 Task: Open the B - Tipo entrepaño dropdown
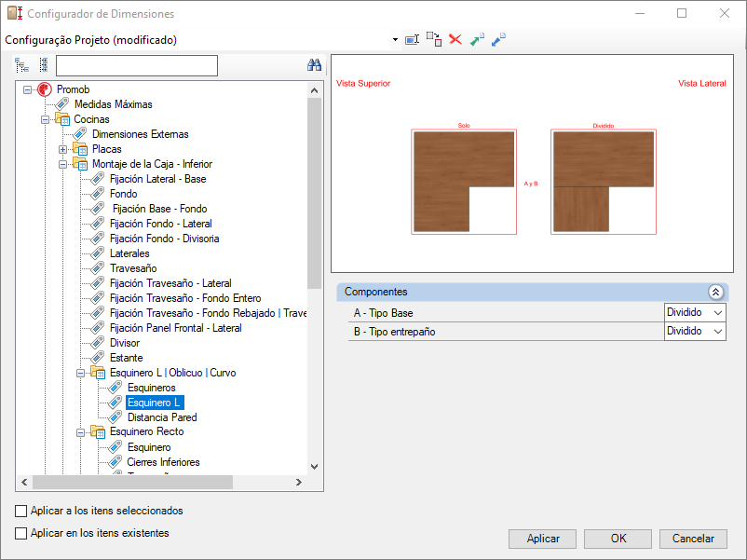(x=718, y=331)
